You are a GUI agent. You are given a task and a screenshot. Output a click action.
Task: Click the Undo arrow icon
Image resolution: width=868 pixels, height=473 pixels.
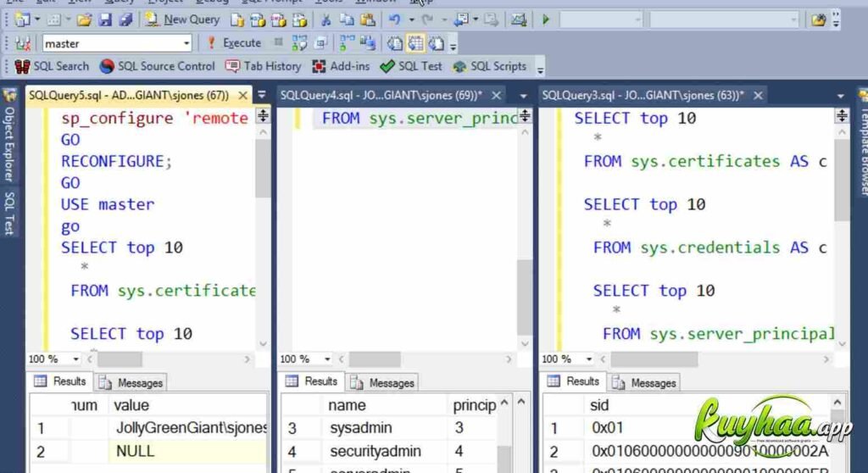(394, 20)
